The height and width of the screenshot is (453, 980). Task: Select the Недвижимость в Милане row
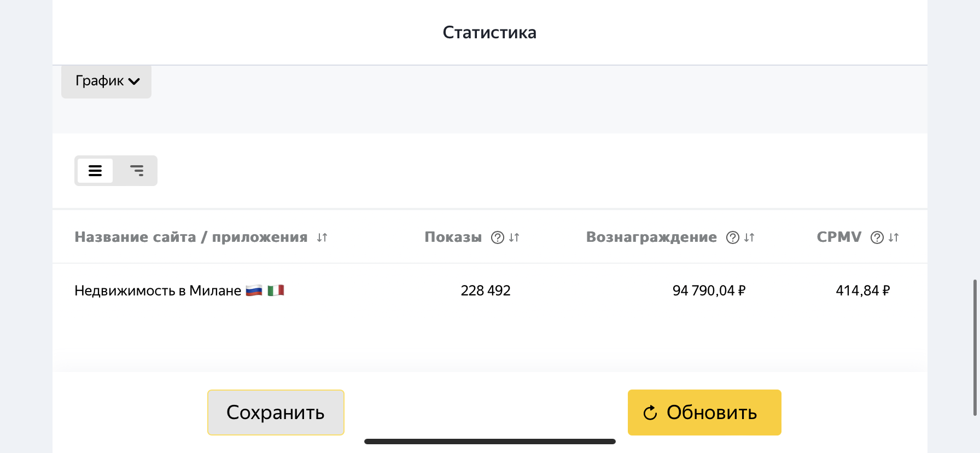coord(490,291)
